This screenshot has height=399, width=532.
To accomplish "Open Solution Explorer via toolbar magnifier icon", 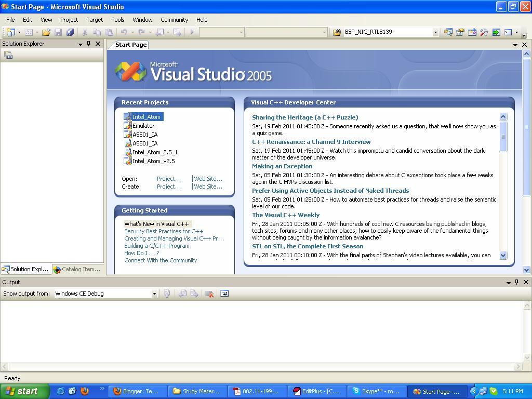I will pos(448,32).
